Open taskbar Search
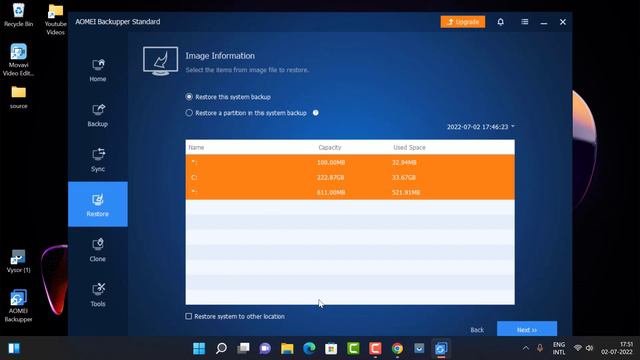 [x=221, y=348]
